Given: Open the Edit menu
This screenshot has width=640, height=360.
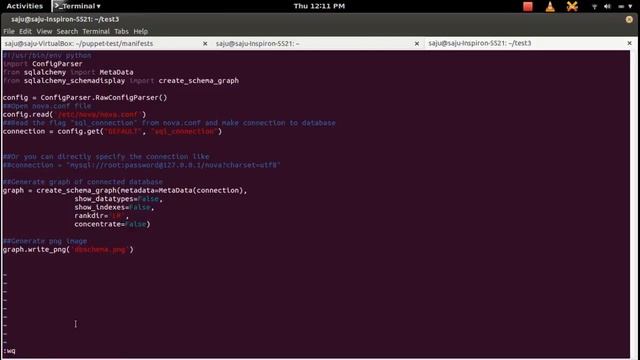Looking at the screenshot, I should point(25,31).
